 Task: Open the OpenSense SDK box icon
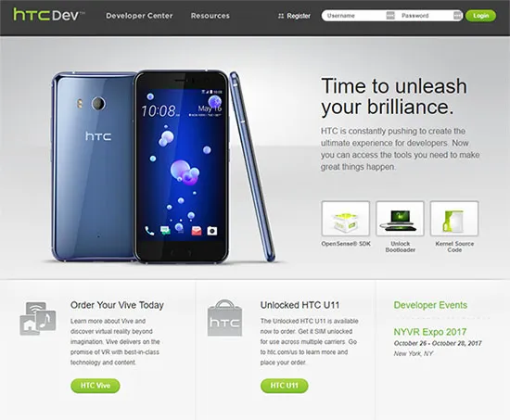pyautogui.click(x=346, y=218)
